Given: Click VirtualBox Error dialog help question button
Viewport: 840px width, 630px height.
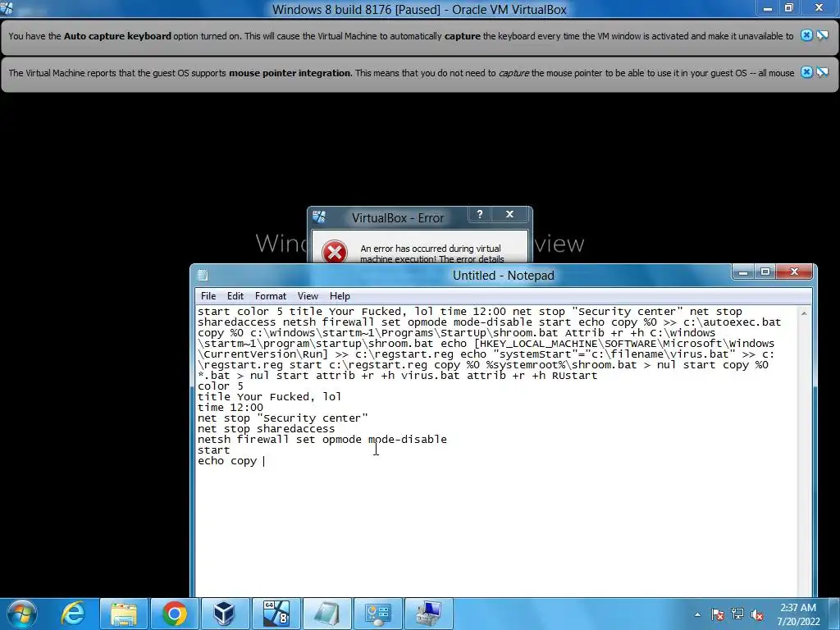Looking at the screenshot, I should [x=480, y=214].
